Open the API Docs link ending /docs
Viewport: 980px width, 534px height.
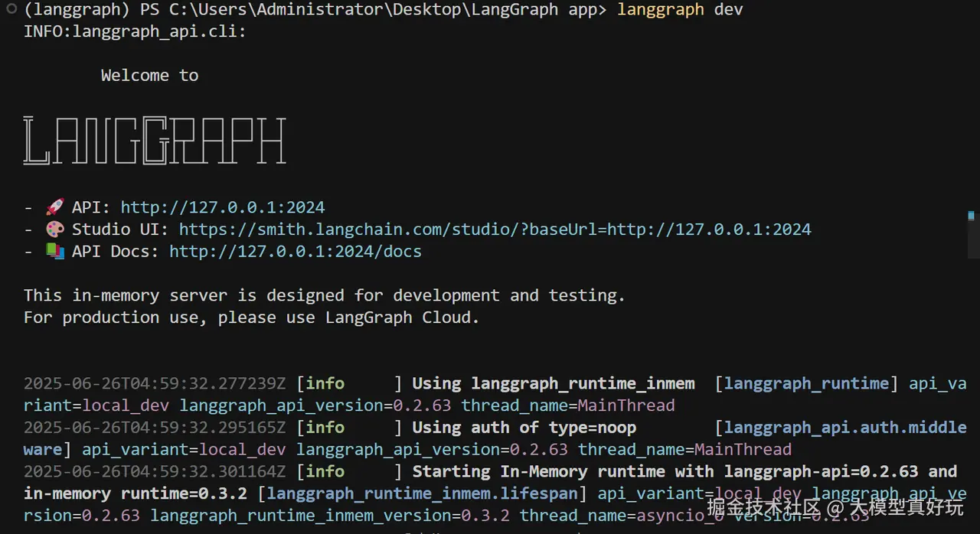coord(296,252)
